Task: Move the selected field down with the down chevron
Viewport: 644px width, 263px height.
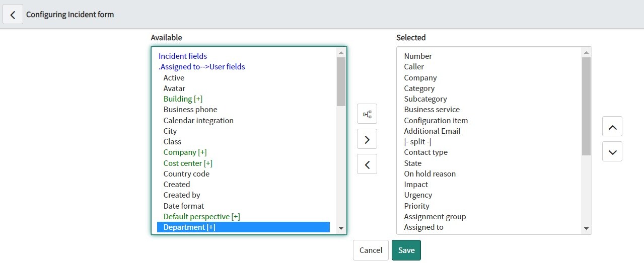Action: 612,151
